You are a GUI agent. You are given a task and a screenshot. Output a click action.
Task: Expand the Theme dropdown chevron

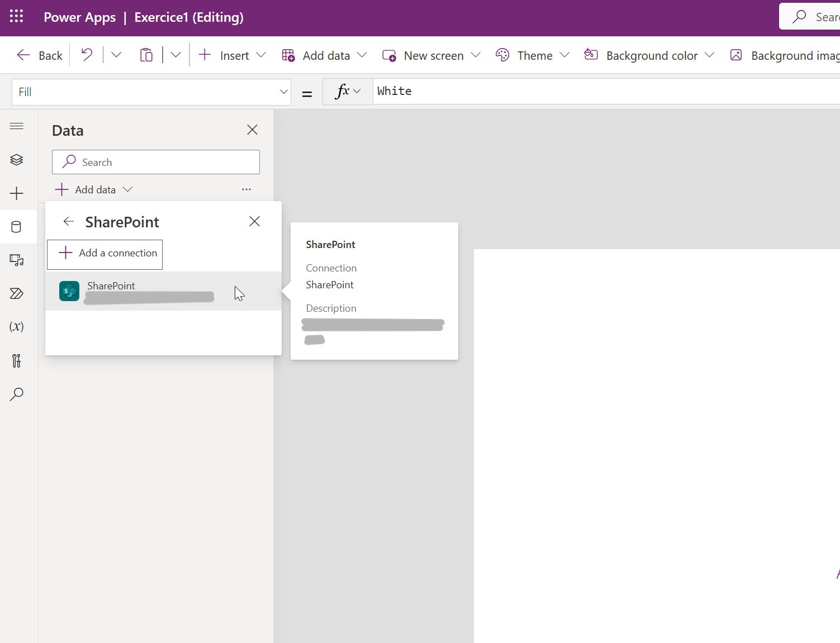tap(564, 55)
